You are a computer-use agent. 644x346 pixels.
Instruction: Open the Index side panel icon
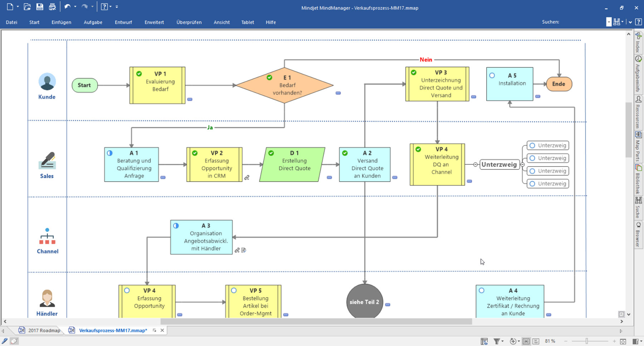[x=638, y=36]
